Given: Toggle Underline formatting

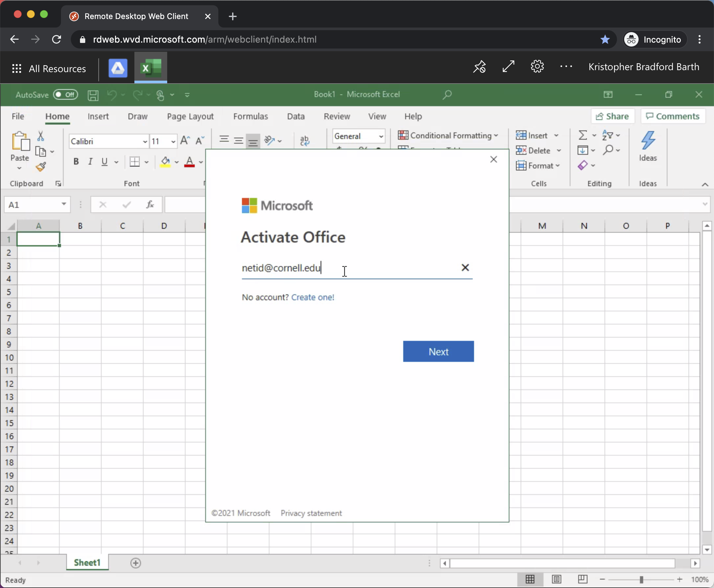Looking at the screenshot, I should pos(105,162).
